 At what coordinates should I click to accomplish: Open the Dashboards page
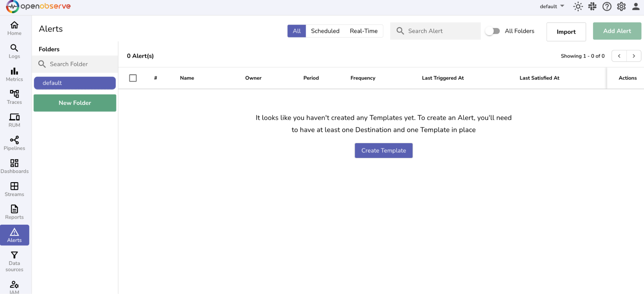click(x=14, y=166)
